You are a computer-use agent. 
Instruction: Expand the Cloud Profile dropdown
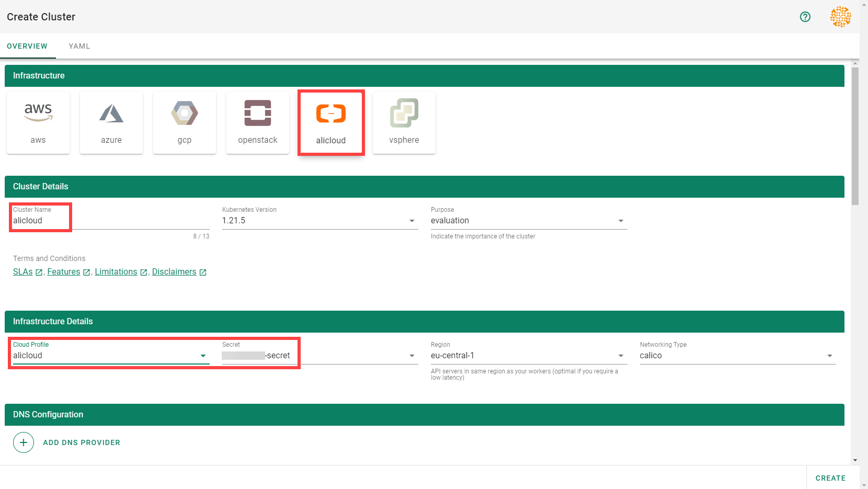(203, 356)
